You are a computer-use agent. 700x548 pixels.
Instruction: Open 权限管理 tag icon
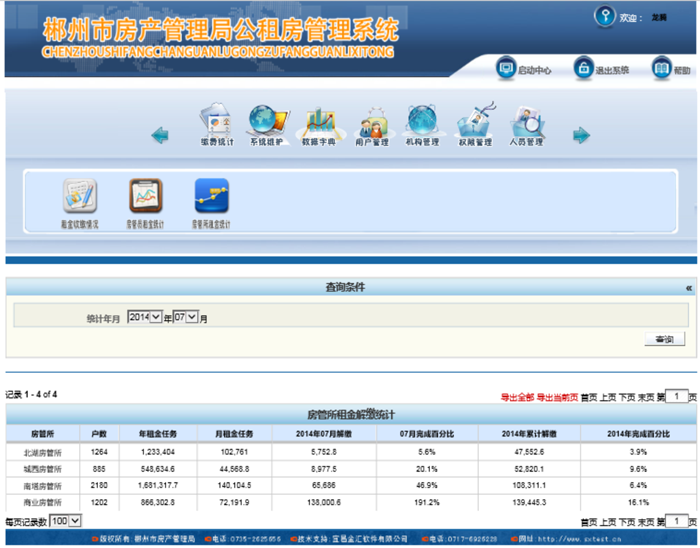coord(475,122)
